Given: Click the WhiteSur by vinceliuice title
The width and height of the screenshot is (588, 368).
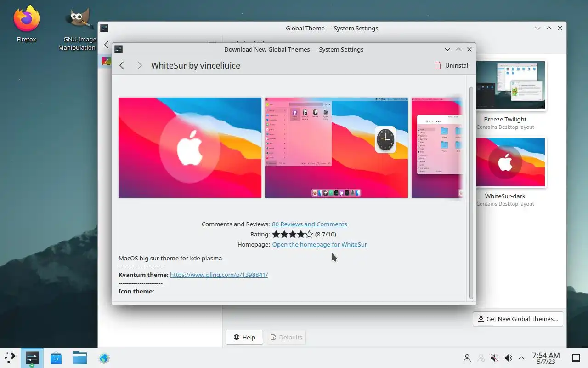Looking at the screenshot, I should pos(196,65).
